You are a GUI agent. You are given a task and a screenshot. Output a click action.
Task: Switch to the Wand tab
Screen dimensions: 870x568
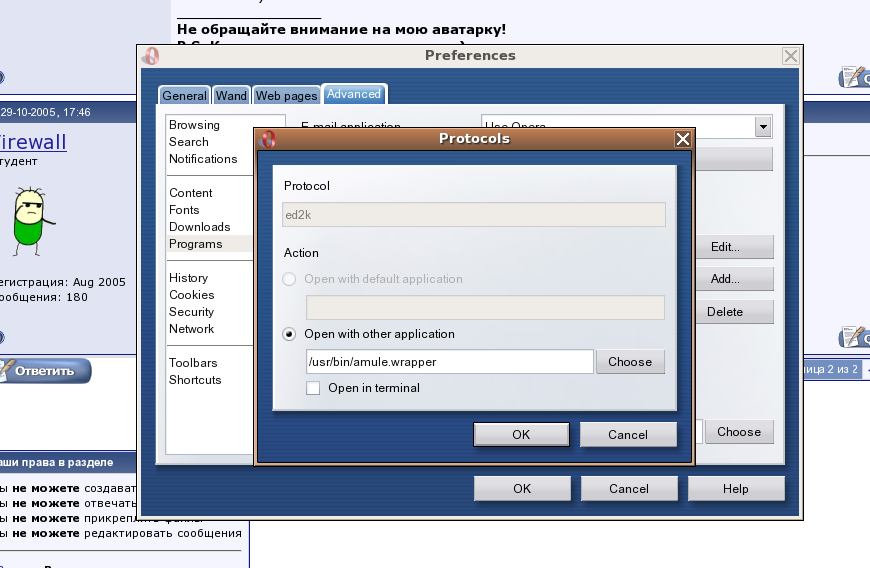point(231,95)
